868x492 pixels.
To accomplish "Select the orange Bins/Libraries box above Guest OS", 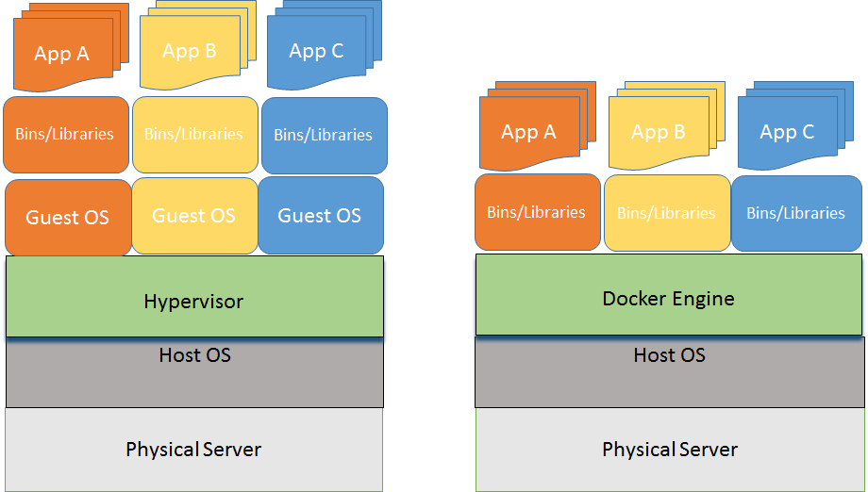I will pyautogui.click(x=66, y=135).
